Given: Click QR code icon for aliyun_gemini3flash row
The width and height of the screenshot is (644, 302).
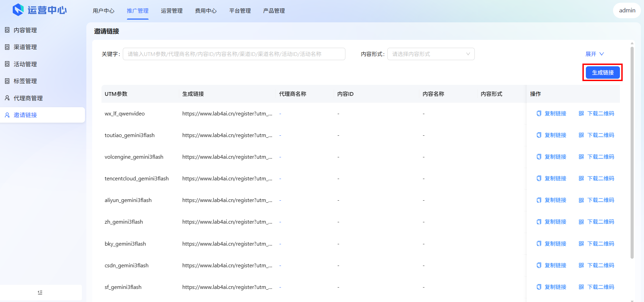Looking at the screenshot, I should [x=581, y=200].
